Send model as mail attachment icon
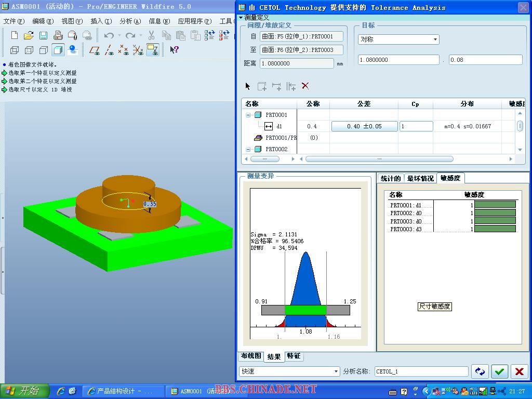Screen dimensions: 532x399 click(x=72, y=35)
